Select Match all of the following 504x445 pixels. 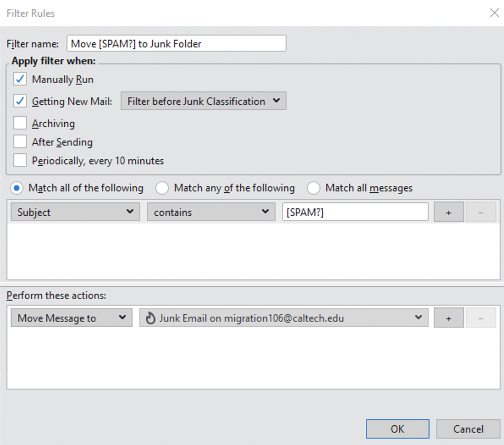[17, 188]
